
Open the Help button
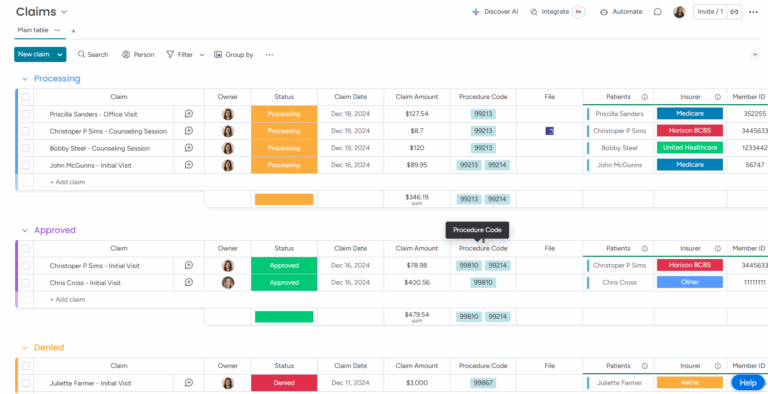[748, 383]
